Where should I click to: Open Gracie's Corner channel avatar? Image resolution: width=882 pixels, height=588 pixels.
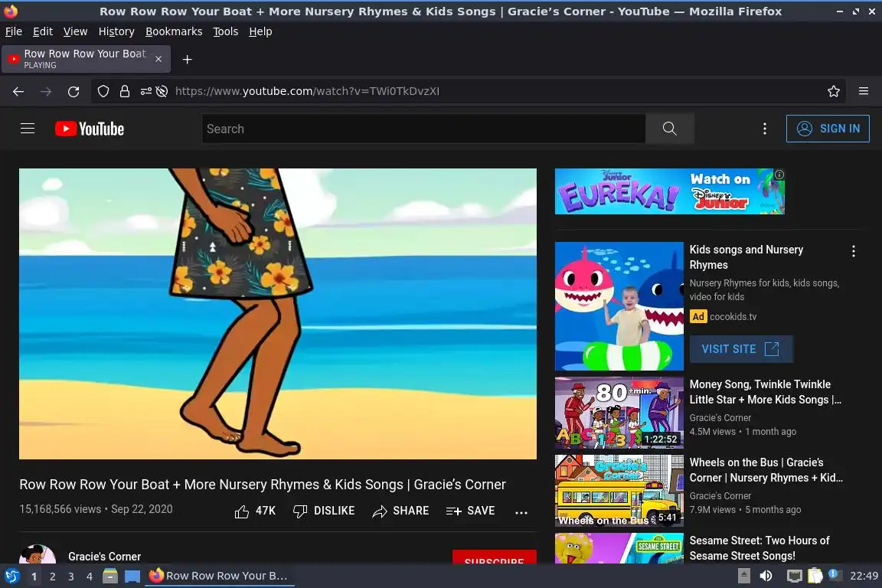pyautogui.click(x=37, y=554)
